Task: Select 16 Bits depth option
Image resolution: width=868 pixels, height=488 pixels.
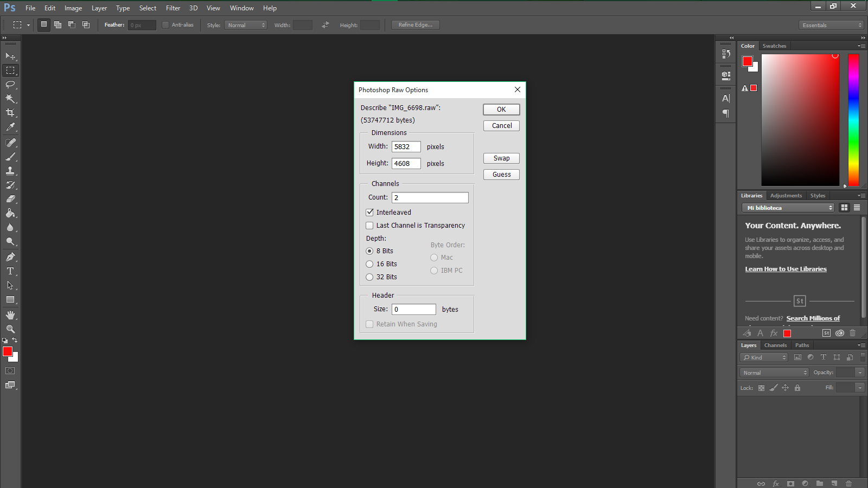Action: click(x=370, y=264)
